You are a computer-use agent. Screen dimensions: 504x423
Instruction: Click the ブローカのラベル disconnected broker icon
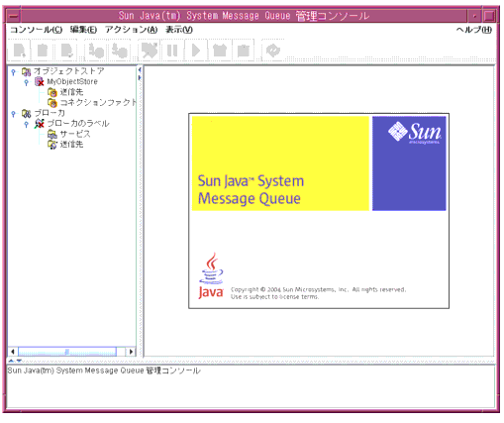coord(40,124)
